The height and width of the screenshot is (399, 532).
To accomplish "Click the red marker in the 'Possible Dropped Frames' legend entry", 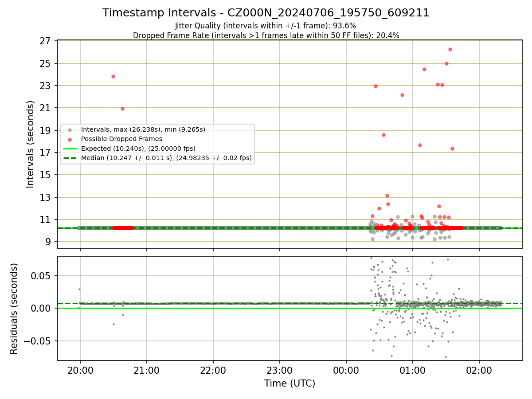I will coord(69,139).
